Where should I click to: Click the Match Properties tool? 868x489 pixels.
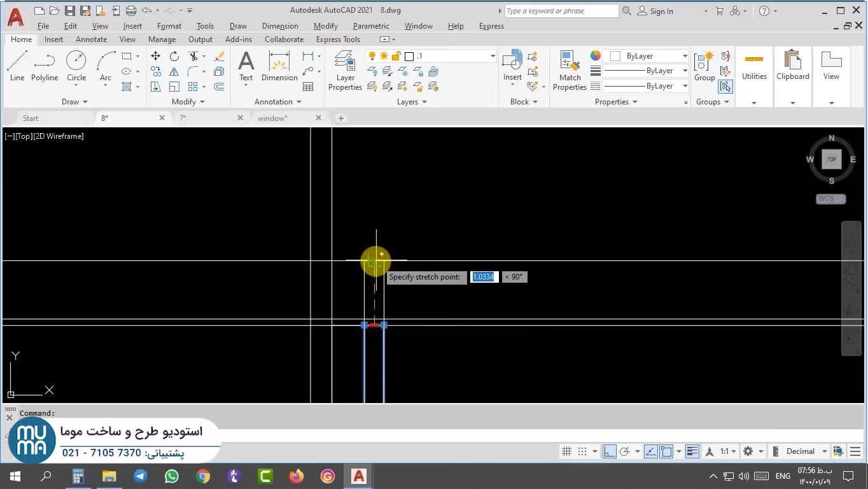tap(570, 71)
